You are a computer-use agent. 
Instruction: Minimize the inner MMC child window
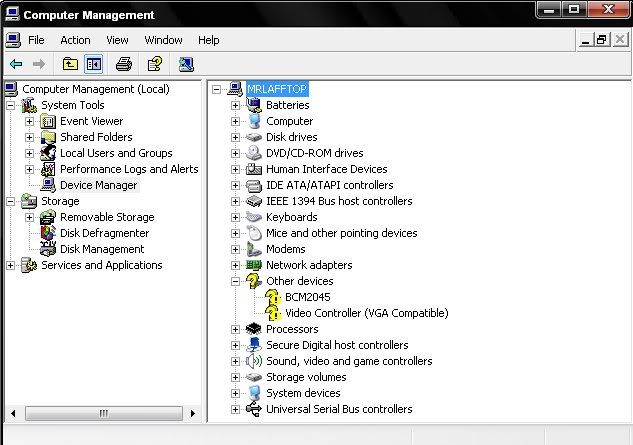tap(585, 40)
